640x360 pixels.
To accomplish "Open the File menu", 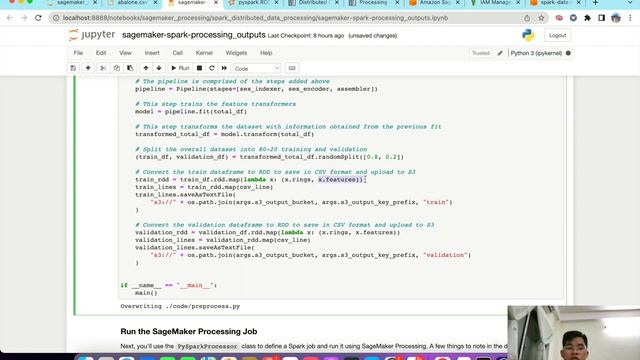I will tap(78, 53).
